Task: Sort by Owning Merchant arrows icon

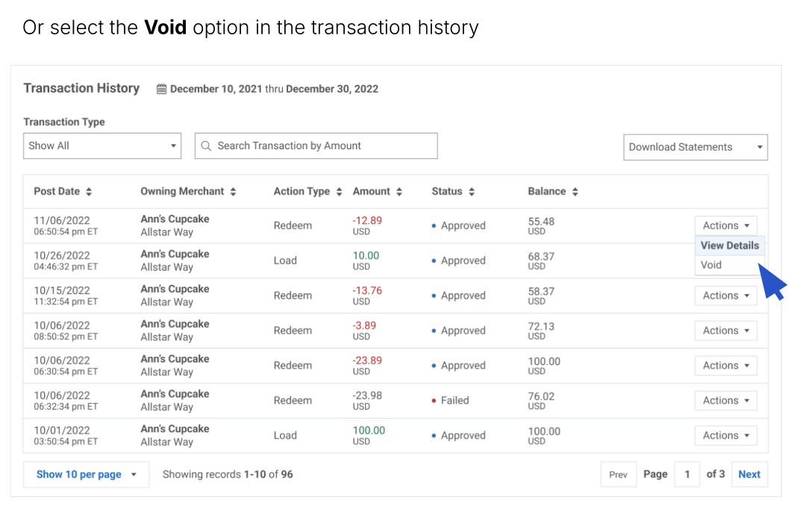Action: (233, 192)
